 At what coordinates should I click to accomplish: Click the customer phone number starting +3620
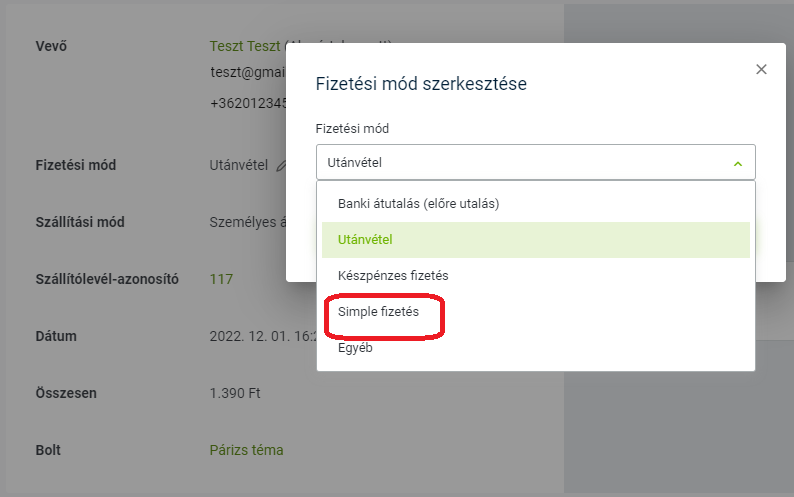(247, 102)
